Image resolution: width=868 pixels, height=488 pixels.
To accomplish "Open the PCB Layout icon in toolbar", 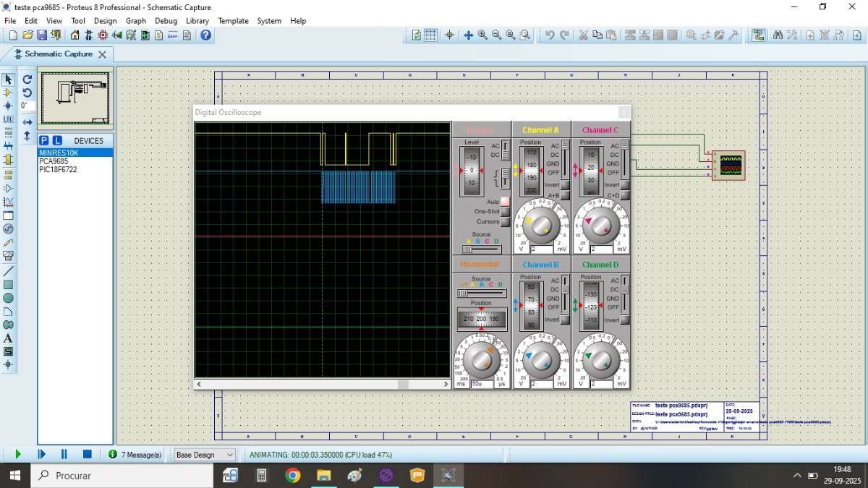I will 103,35.
